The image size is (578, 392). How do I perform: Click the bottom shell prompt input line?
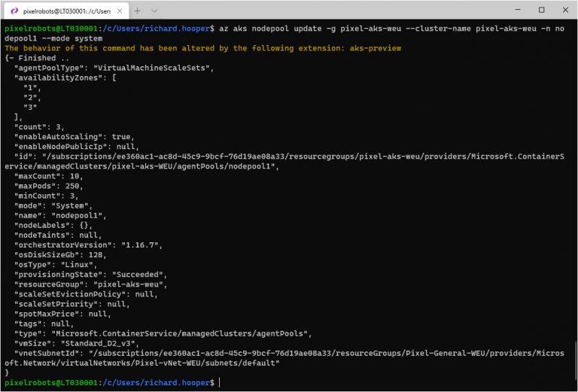112,383
